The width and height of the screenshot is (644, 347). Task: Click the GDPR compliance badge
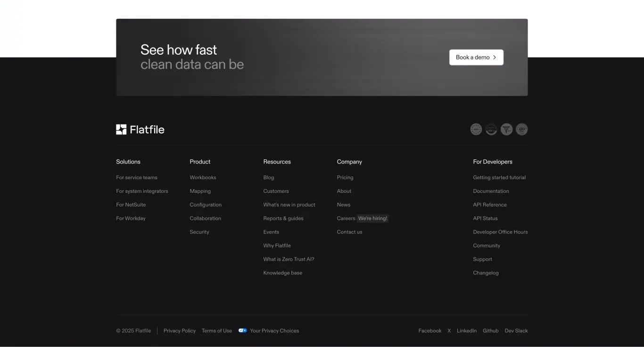point(476,129)
